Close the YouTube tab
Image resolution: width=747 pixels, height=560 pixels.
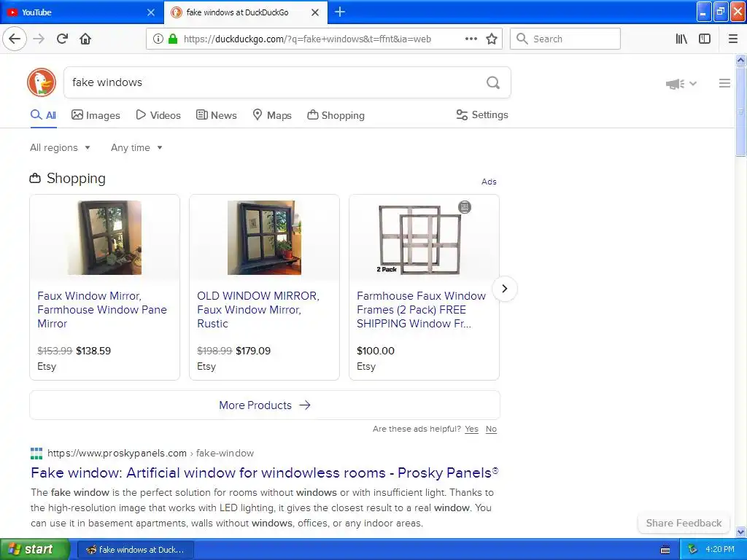pos(151,12)
